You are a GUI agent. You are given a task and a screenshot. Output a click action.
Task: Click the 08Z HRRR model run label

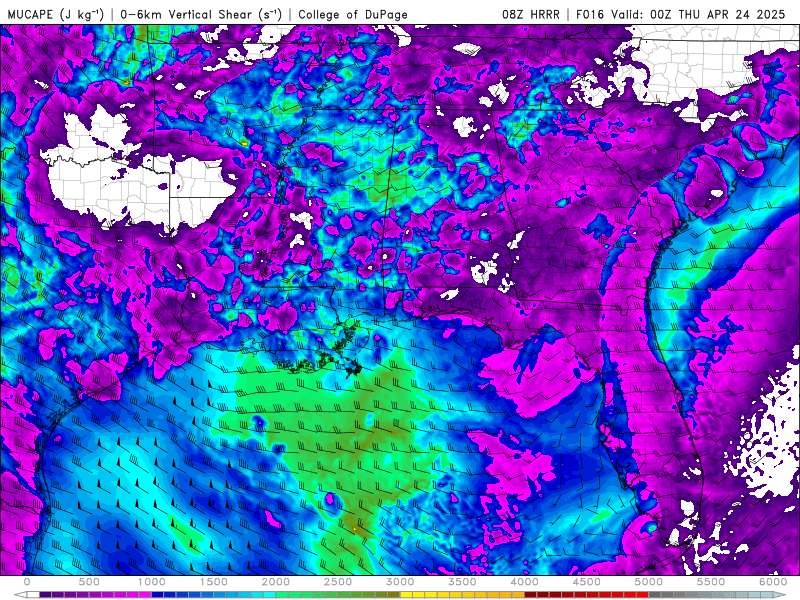[x=531, y=14]
